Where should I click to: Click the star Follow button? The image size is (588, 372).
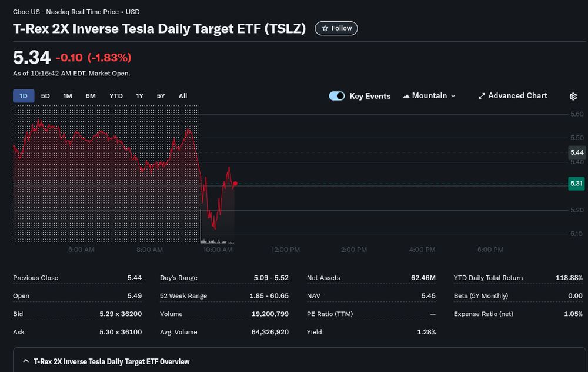(x=336, y=28)
